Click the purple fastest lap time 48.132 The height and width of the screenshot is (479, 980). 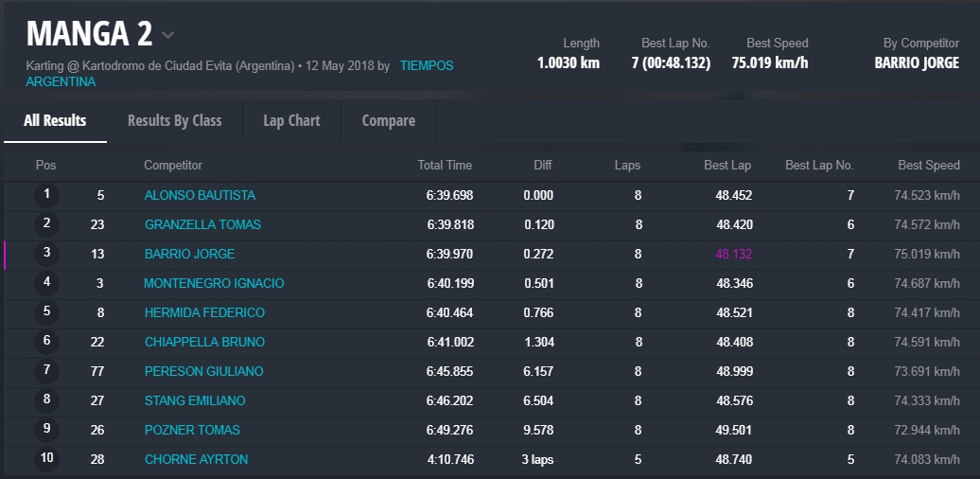(x=734, y=254)
